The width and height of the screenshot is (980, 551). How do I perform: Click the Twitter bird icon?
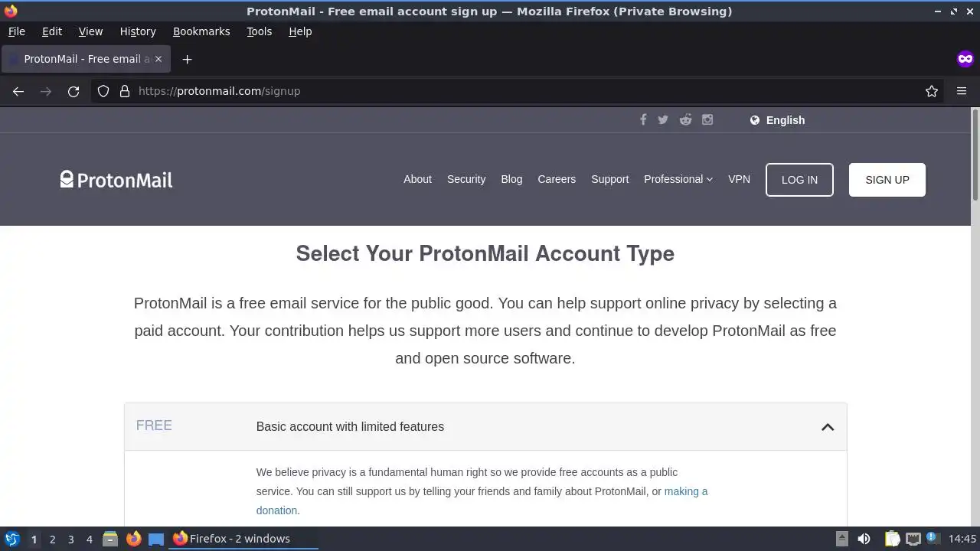(x=663, y=119)
